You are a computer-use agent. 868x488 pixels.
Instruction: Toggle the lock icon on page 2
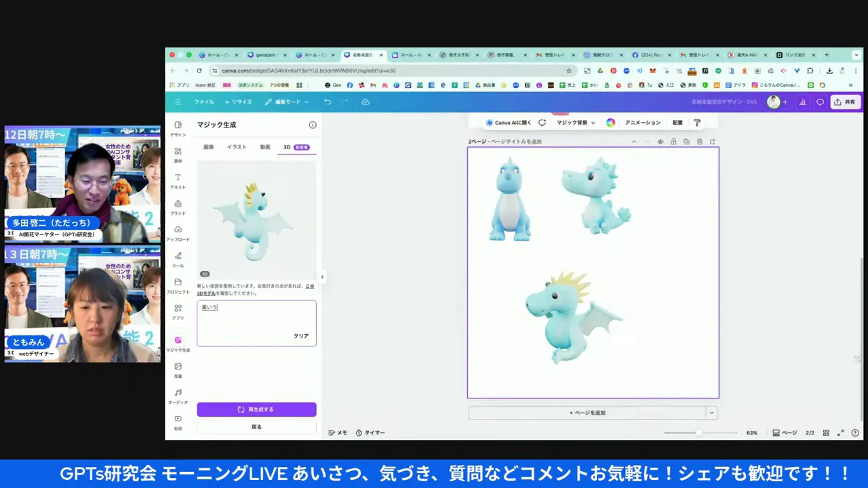click(673, 142)
